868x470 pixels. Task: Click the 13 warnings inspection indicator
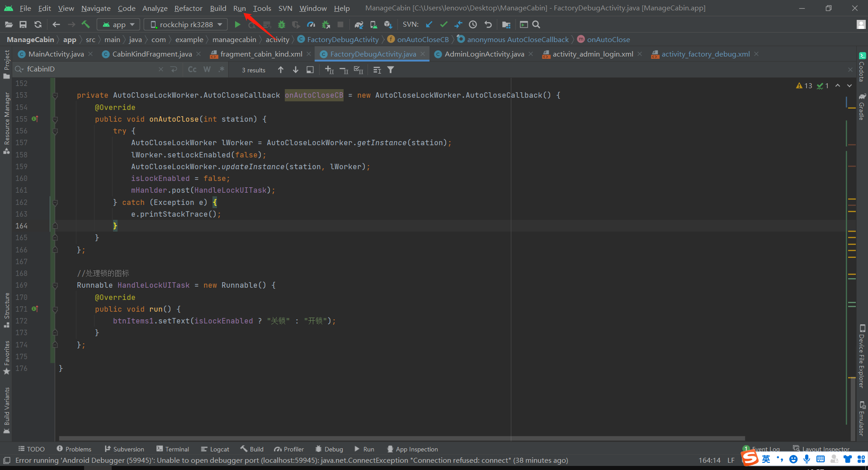pyautogui.click(x=804, y=85)
